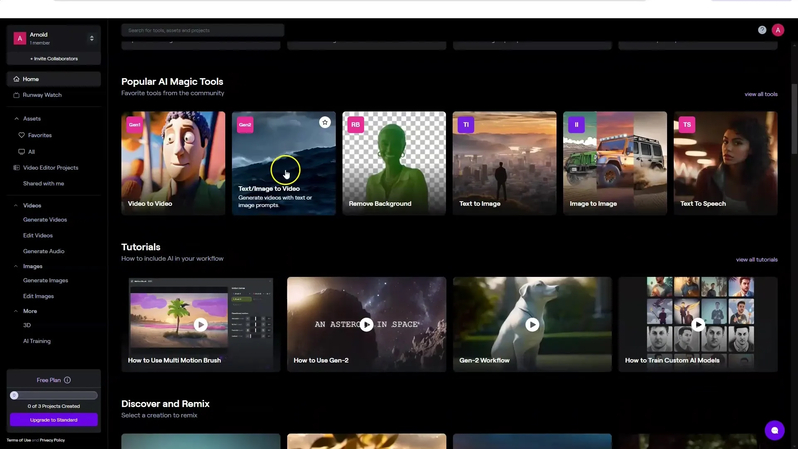Open the user avatar menu at top right
Viewport: 798px width, 449px height.
point(778,30)
